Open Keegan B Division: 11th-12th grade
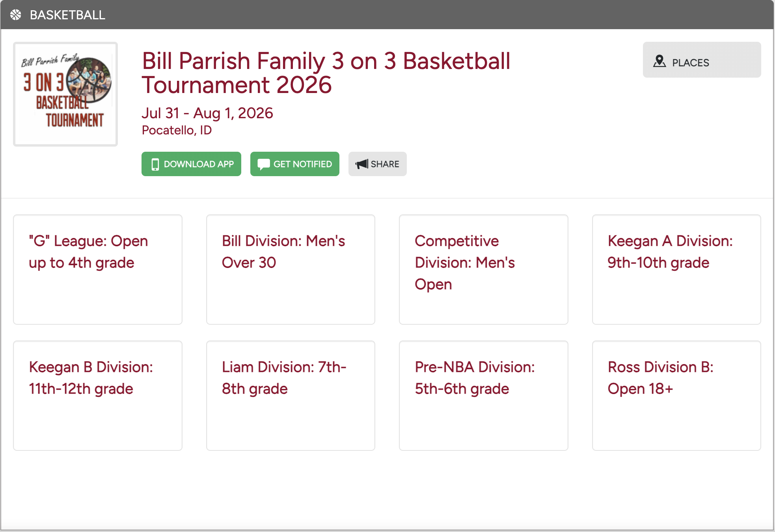The image size is (775, 532). pyautogui.click(x=98, y=396)
